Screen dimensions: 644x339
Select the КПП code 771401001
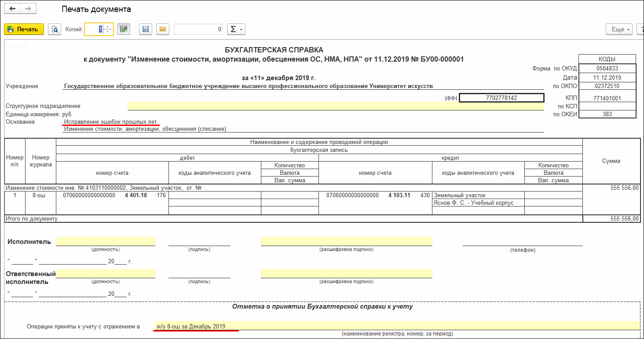(x=607, y=98)
